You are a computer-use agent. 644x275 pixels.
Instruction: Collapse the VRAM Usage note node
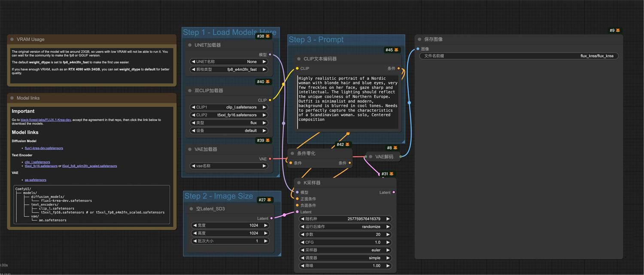12,39
